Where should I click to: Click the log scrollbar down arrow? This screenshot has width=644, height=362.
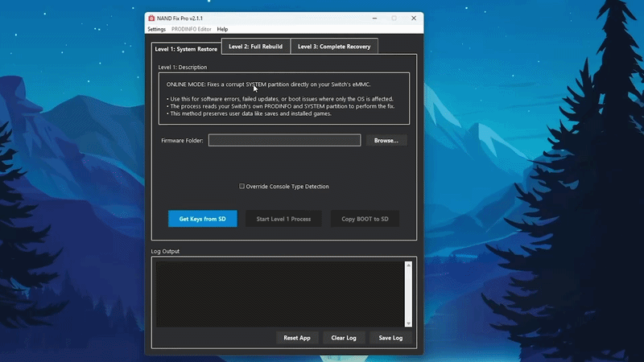(x=408, y=323)
